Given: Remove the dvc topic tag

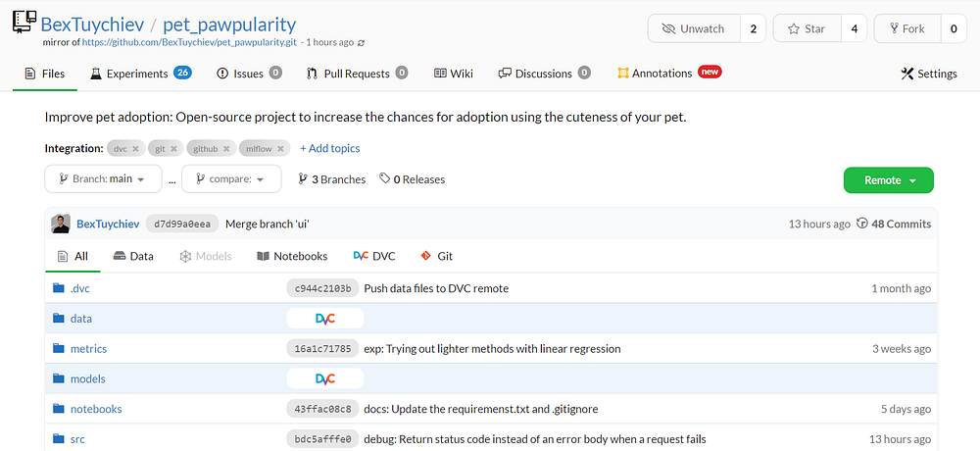Looking at the screenshot, I should [x=136, y=149].
